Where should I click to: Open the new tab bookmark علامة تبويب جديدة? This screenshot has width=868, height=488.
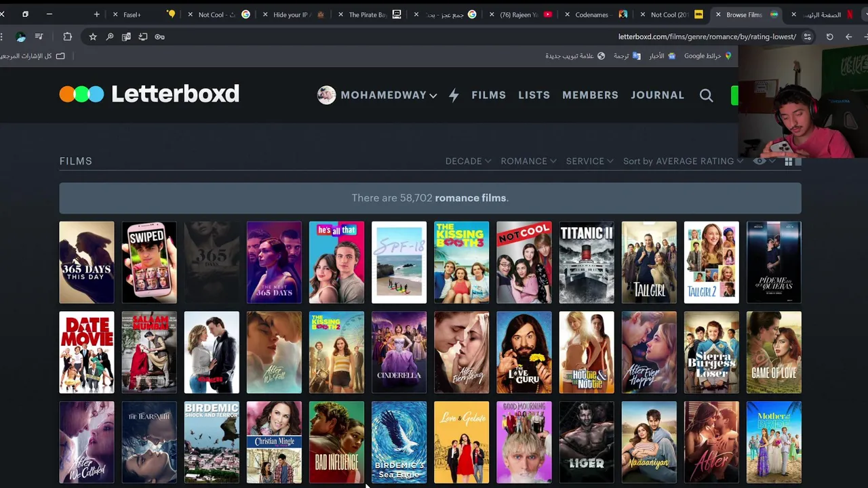point(575,56)
